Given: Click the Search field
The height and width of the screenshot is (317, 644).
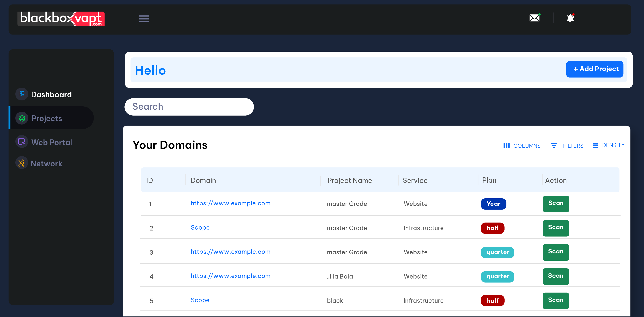Looking at the screenshot, I should click(x=189, y=107).
